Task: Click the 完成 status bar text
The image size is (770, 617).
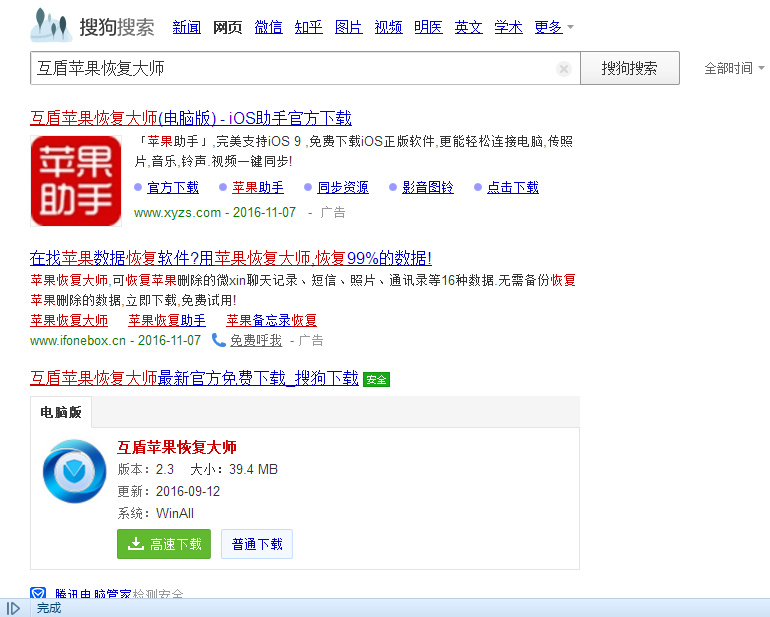Action: (49, 608)
